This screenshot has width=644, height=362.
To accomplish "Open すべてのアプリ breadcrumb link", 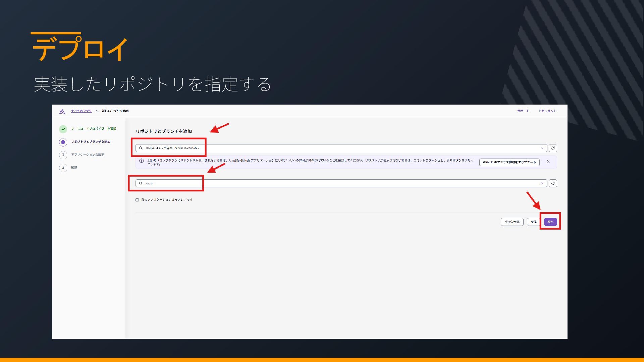I will [x=81, y=111].
